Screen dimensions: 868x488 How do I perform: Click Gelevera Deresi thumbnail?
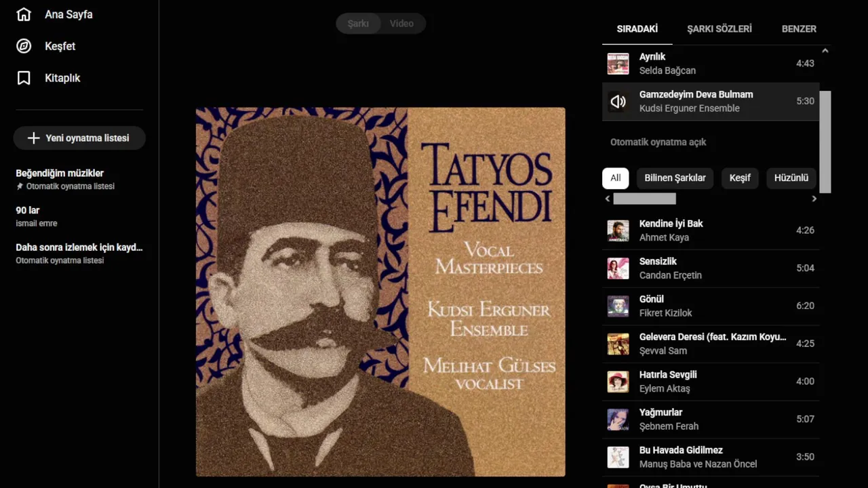618,344
